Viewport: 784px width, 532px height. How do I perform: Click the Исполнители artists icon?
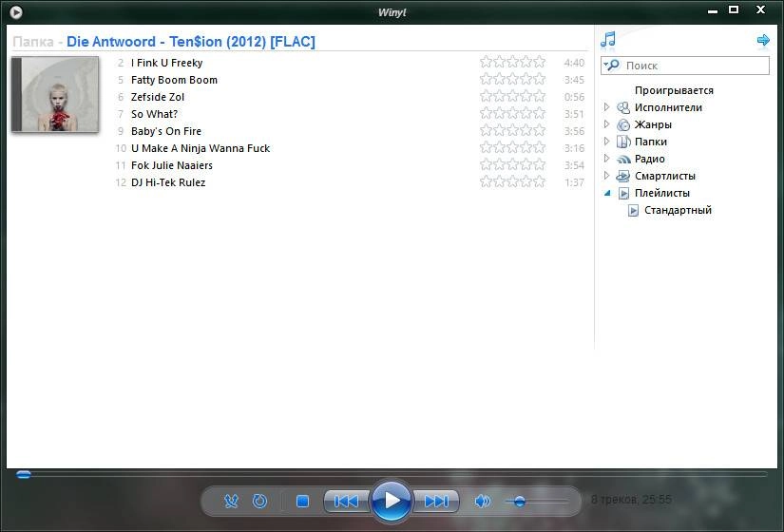623,107
